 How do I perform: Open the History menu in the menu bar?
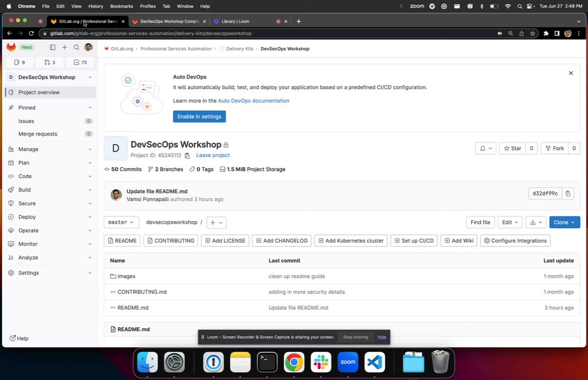[x=96, y=6]
